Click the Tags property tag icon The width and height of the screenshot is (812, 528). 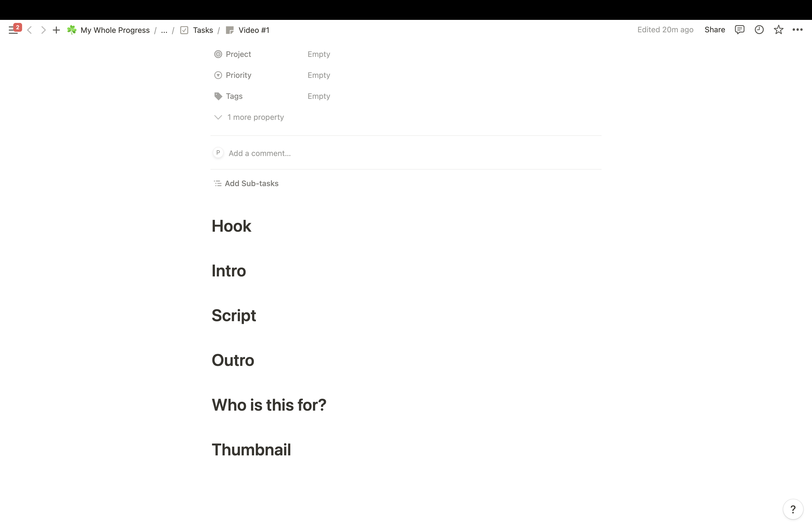tap(218, 96)
